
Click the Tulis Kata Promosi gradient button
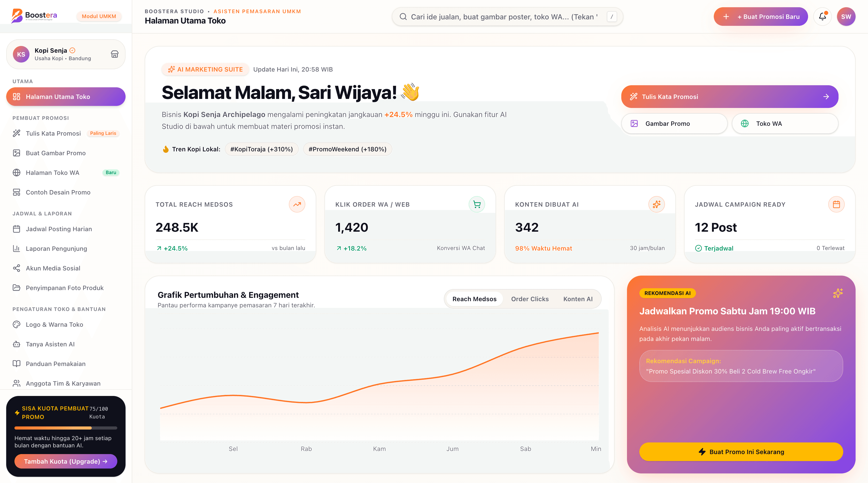730,97
